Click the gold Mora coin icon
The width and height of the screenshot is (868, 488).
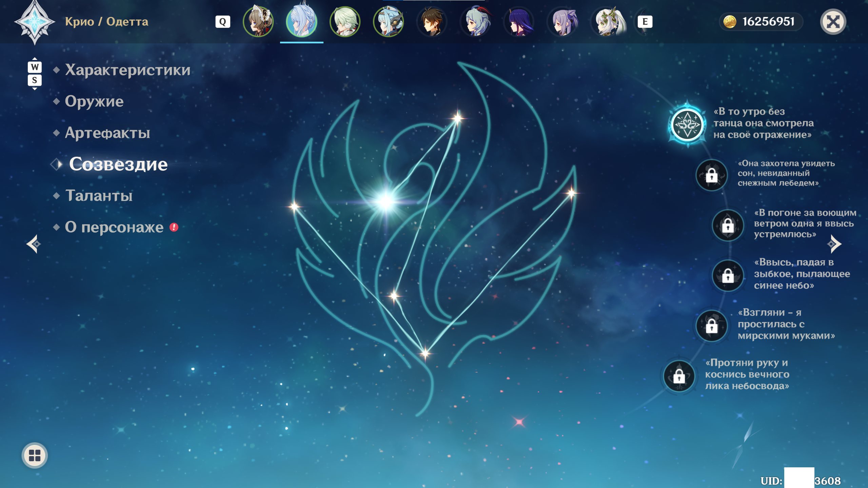[730, 22]
